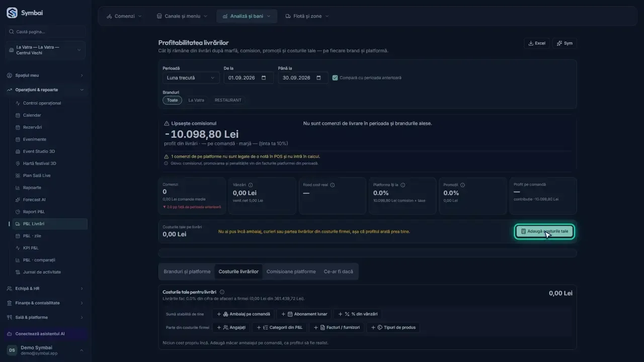
Task: Uncheck Compară cu perioada anterioară
Action: [335, 78]
